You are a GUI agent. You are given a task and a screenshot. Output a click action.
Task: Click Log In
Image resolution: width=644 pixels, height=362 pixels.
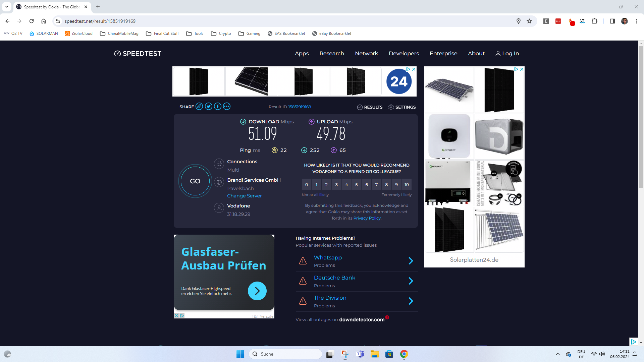(507, 54)
